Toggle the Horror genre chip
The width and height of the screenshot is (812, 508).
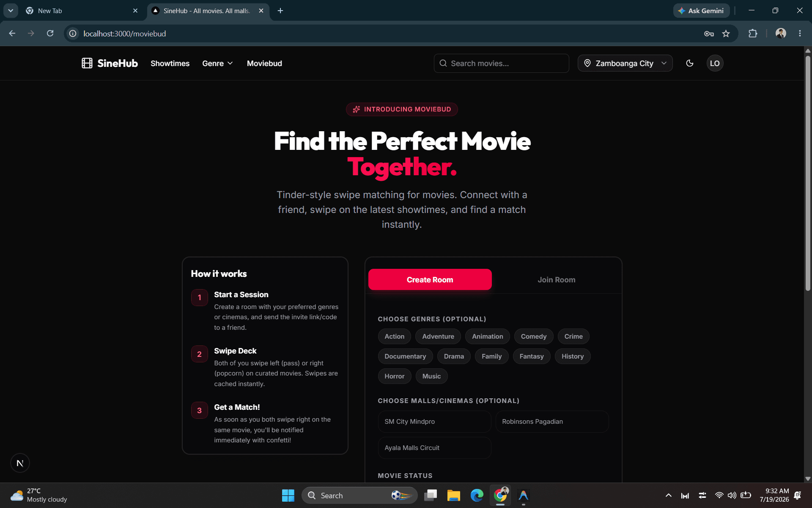(x=394, y=376)
